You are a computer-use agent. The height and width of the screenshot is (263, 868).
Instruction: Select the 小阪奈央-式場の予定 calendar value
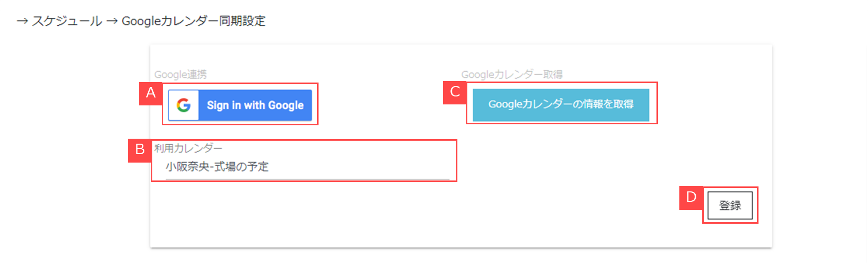pyautogui.click(x=217, y=167)
